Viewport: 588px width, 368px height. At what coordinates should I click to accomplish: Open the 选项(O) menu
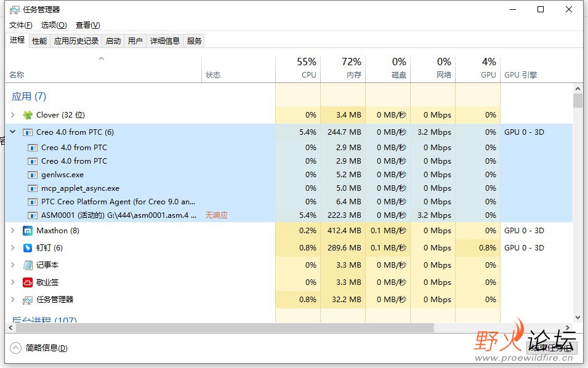click(54, 25)
